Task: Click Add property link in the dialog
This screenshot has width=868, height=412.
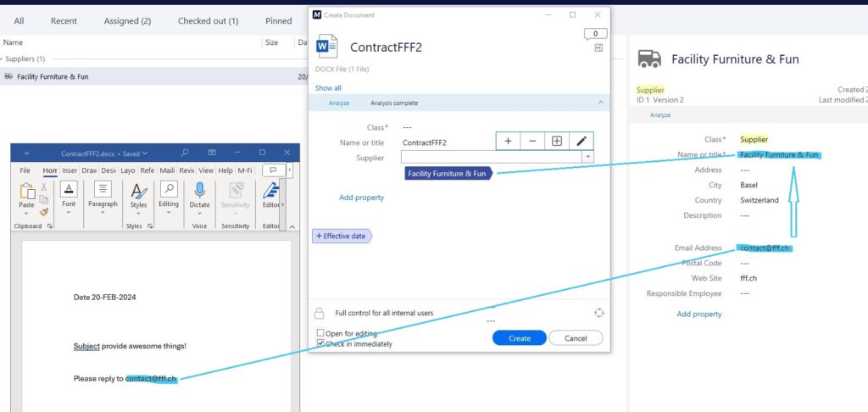Action: [361, 198]
